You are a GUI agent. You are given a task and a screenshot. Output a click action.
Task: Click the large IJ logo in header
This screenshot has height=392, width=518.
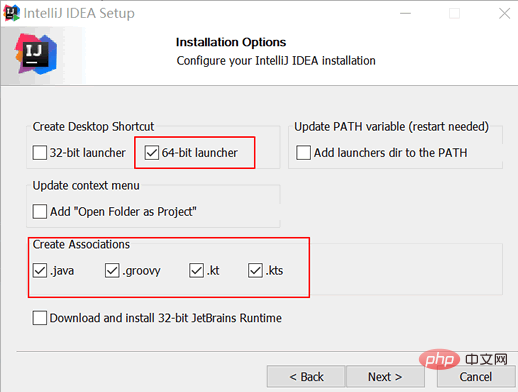coord(36,54)
